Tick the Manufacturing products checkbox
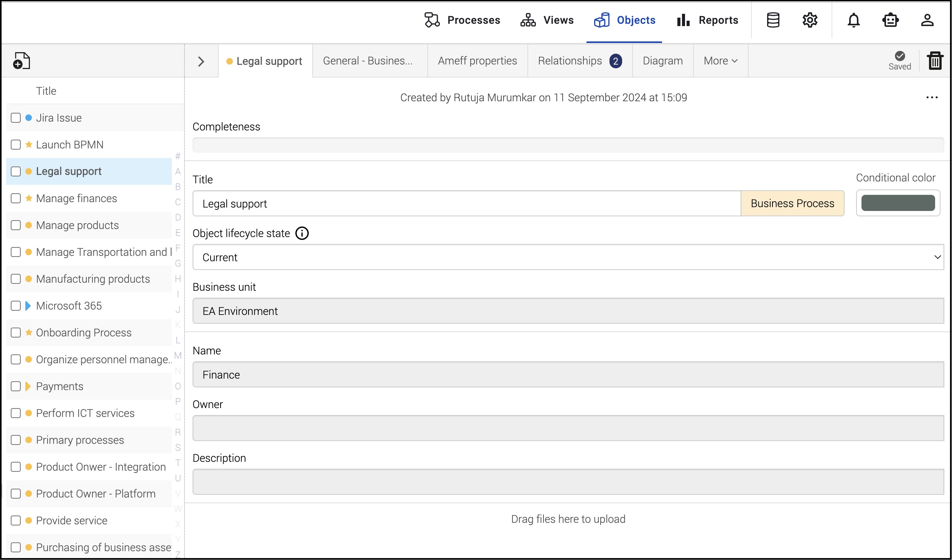 pos(16,279)
